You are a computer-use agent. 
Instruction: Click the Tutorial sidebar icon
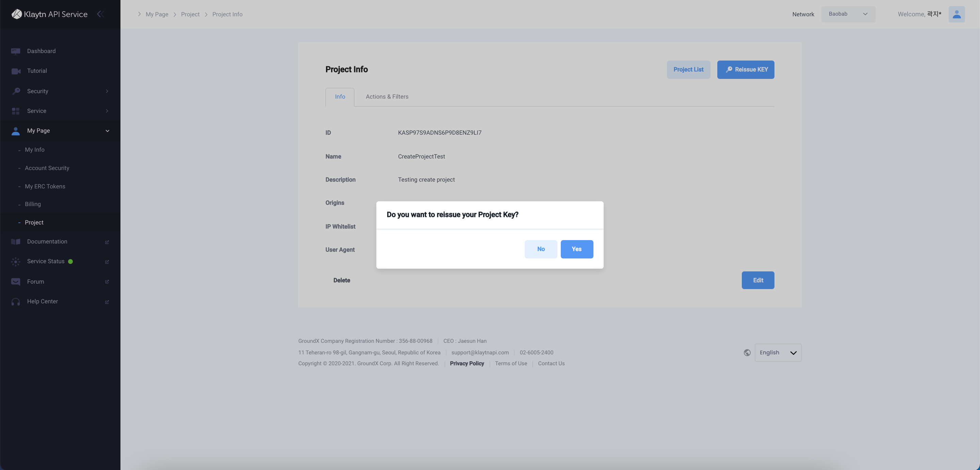(16, 71)
